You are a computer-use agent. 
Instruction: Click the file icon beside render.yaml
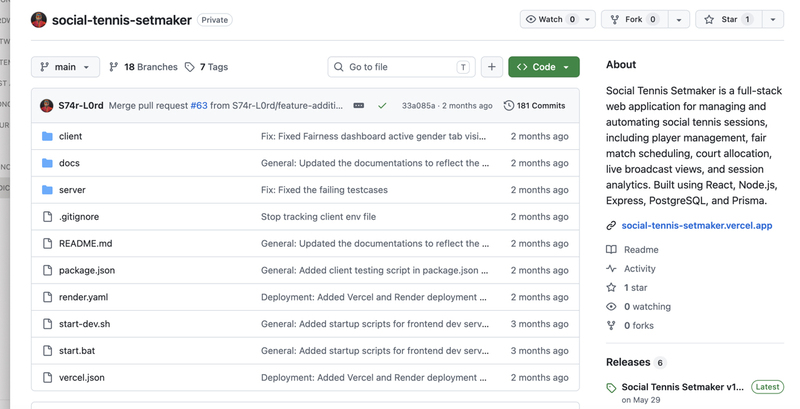[x=47, y=297]
